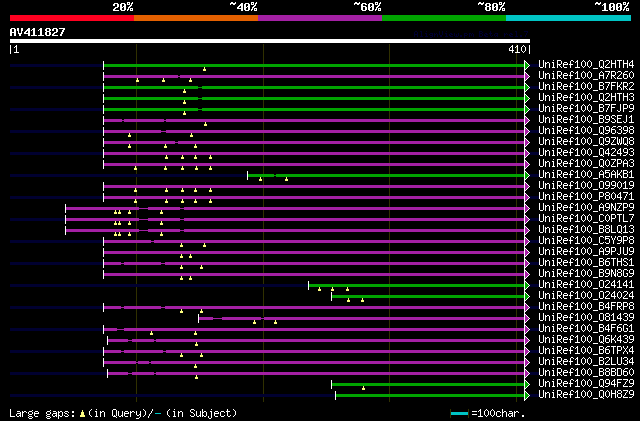Click the green arrowhead on the O24141 row
The image size is (640, 421).
click(527, 285)
